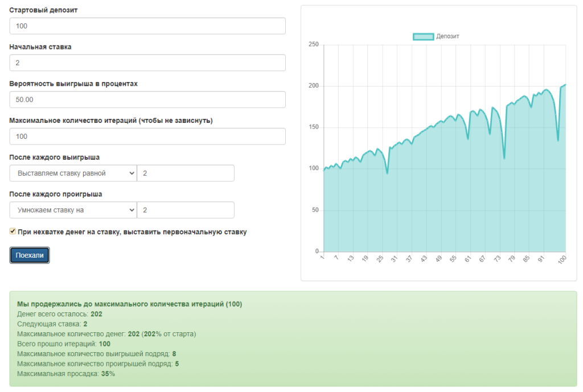Click the Депозит legend label text
The width and height of the screenshot is (583, 392).
point(447,36)
